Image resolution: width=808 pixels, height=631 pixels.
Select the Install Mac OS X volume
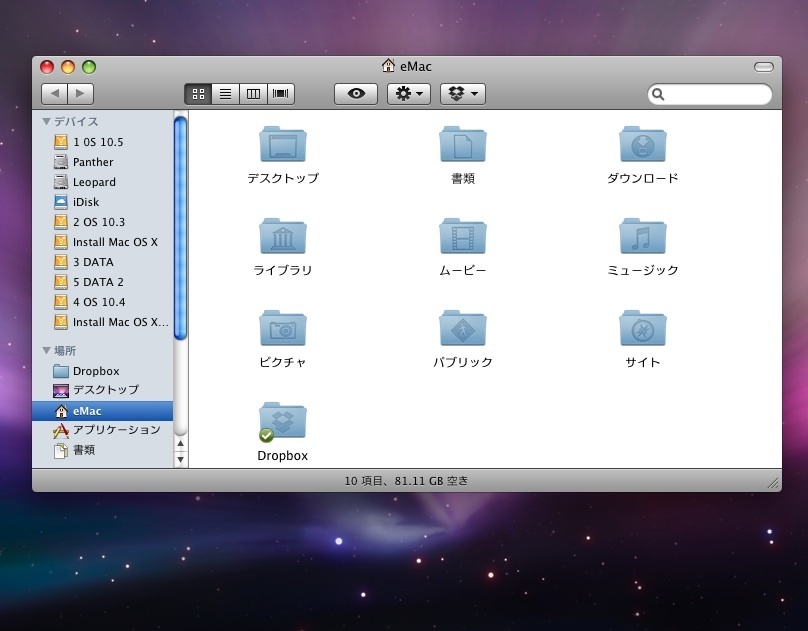tap(103, 242)
